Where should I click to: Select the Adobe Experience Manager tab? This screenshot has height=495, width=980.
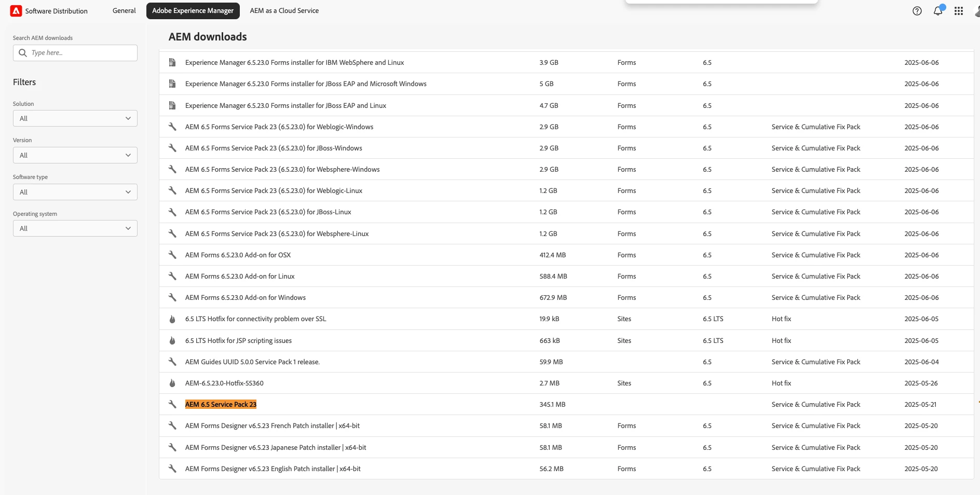point(193,11)
